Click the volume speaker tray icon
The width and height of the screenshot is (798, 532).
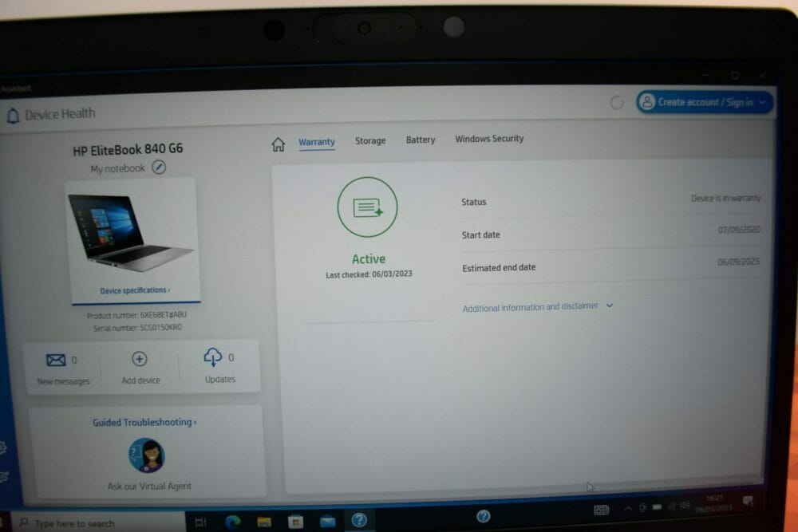[x=685, y=505]
